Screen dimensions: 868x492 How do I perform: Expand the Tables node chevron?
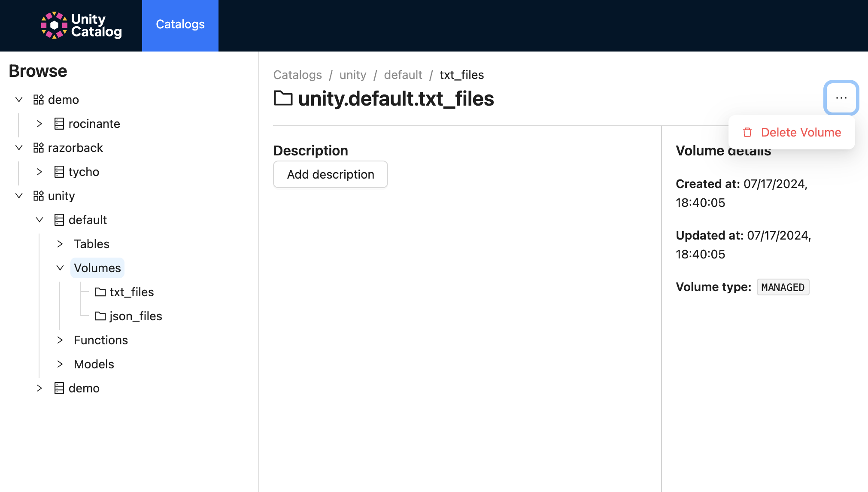click(60, 244)
